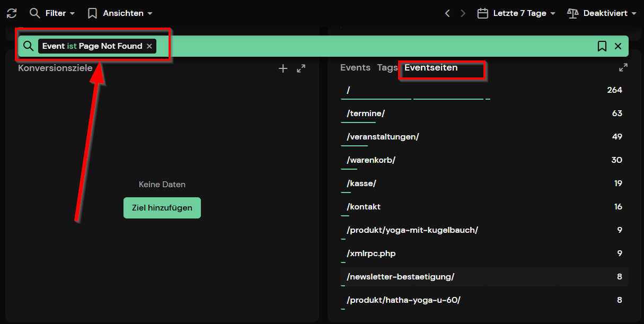Go to previous time period arrow
The height and width of the screenshot is (324, 644).
447,13
